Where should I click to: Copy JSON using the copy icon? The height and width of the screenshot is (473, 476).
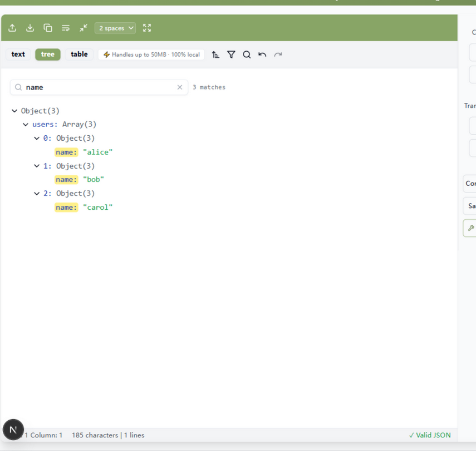pos(48,28)
